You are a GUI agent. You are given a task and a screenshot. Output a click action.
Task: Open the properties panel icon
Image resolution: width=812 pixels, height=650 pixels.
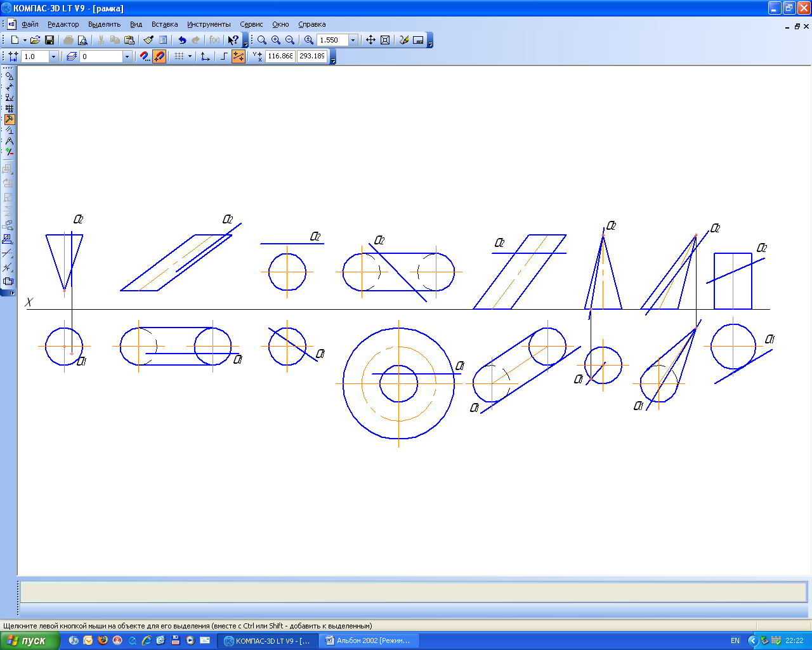163,40
